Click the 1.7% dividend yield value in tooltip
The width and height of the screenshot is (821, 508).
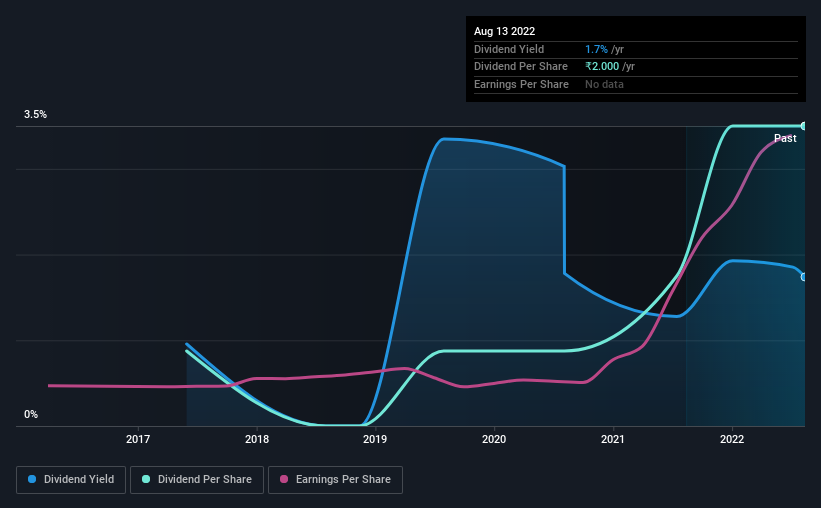596,49
